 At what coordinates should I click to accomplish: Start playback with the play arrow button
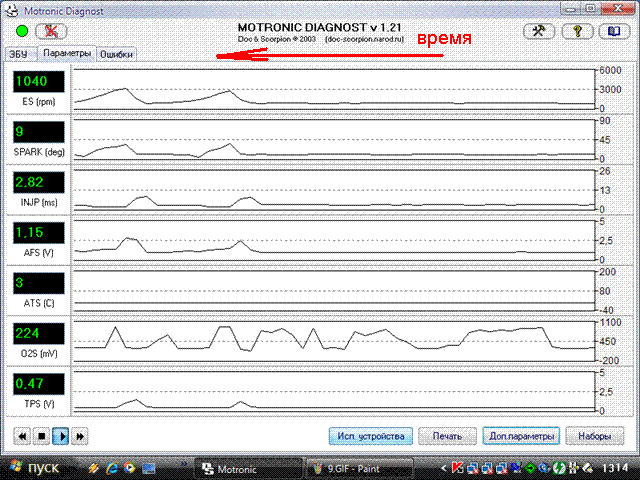coord(61,436)
